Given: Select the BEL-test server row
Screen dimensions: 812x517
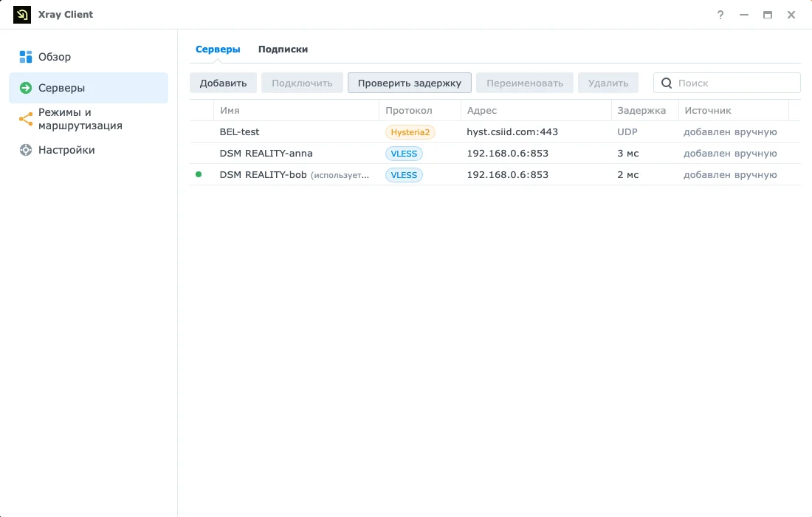Looking at the screenshot, I should (495, 132).
